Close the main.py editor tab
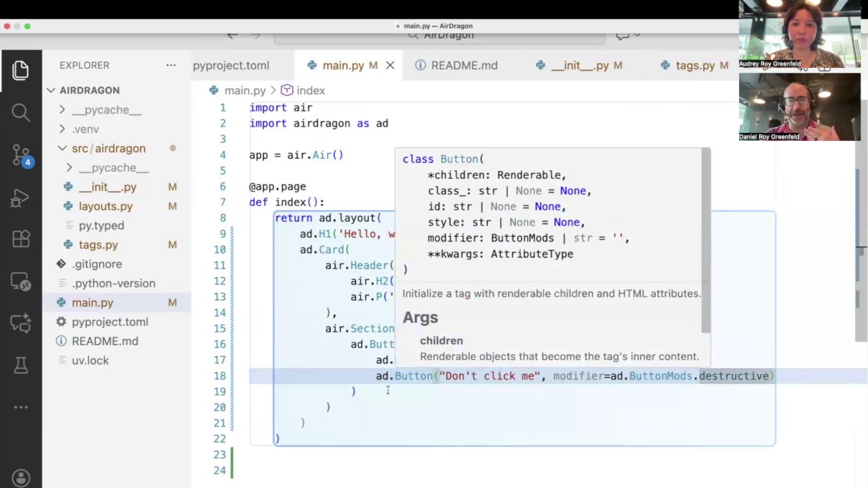 390,65
